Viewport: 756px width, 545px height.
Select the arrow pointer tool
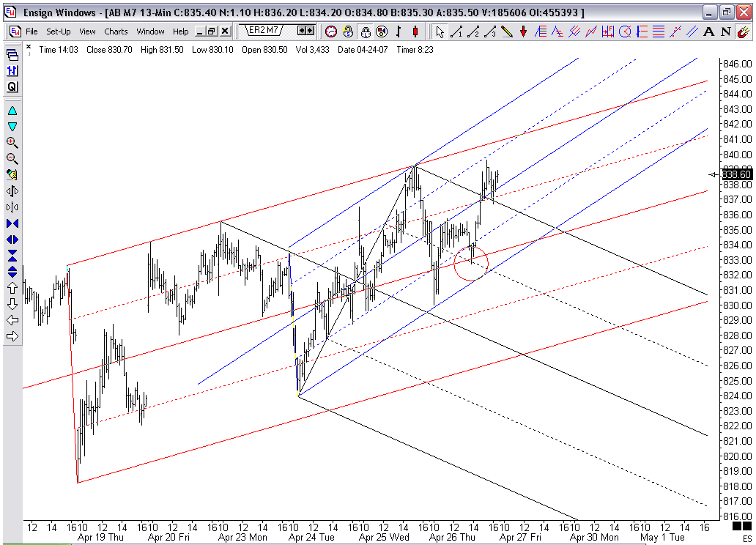440,31
